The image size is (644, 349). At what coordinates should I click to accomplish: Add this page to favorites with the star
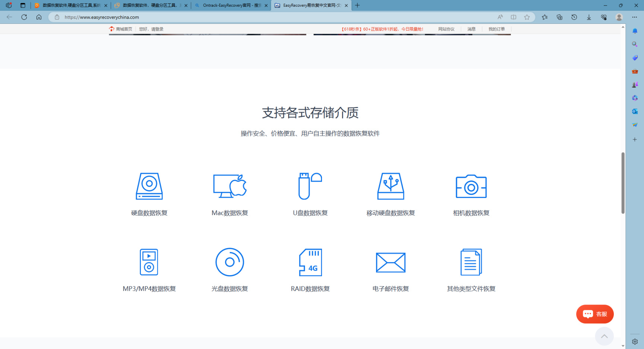(527, 17)
